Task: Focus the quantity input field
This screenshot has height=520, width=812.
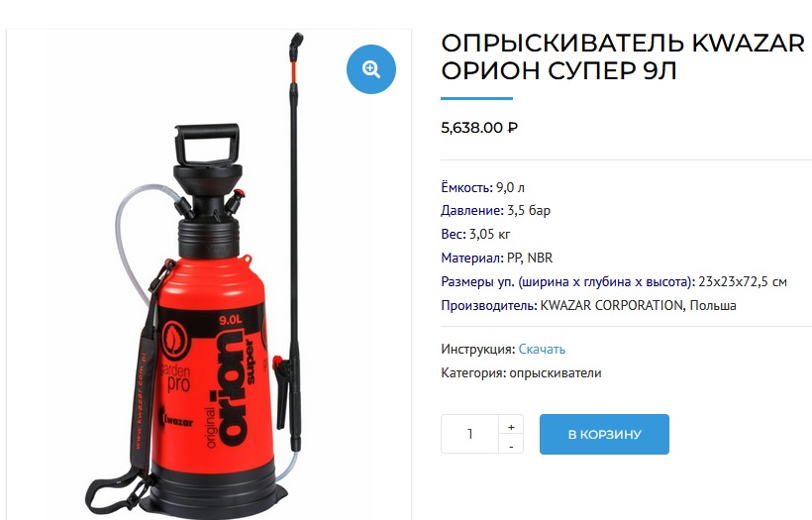Action: click(x=469, y=434)
